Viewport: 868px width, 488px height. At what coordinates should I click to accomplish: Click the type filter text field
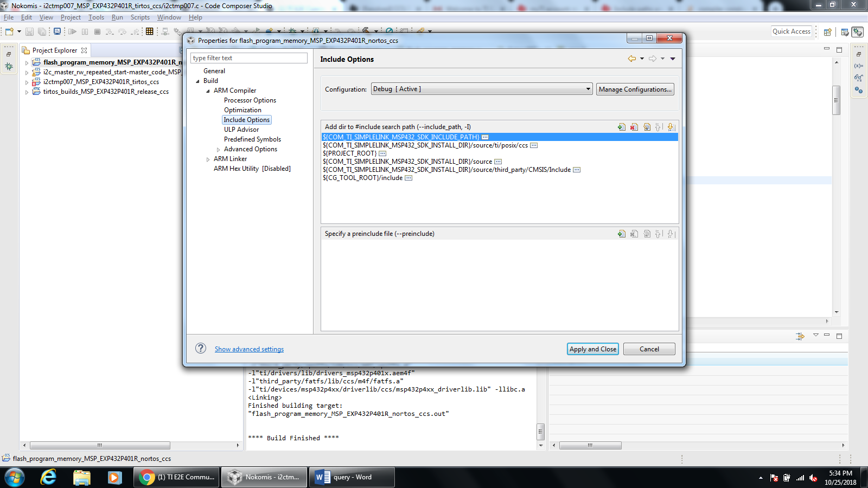[x=249, y=58]
